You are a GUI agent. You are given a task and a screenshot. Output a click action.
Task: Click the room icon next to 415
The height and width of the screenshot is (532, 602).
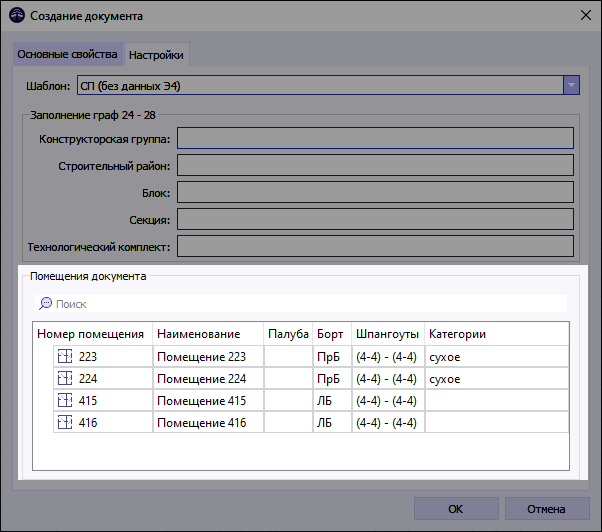point(65,400)
